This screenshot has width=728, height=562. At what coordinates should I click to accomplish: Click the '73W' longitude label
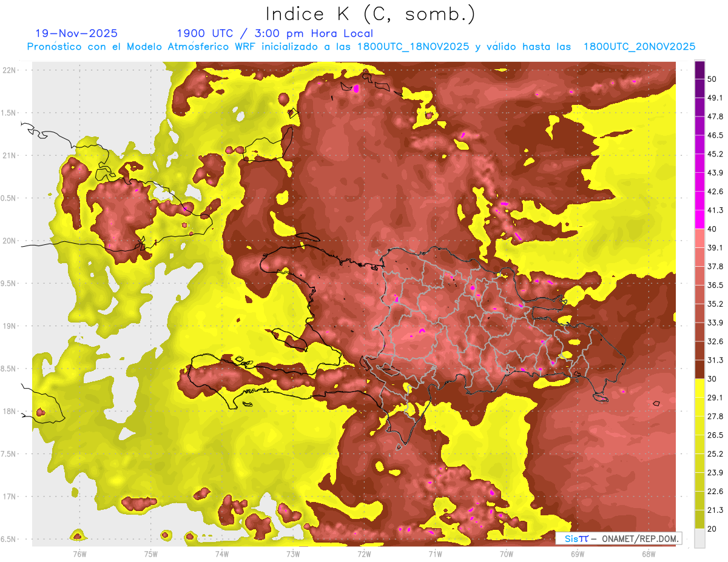coord(293,554)
